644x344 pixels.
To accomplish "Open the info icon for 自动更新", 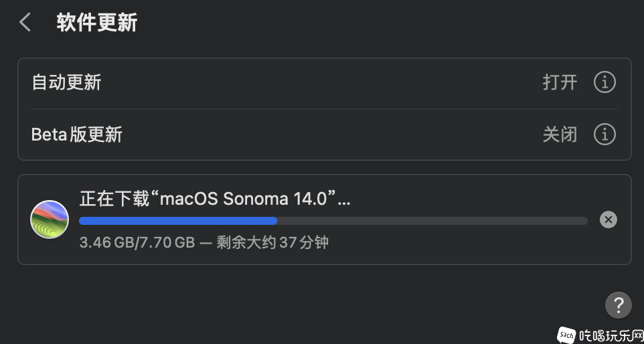I will 605,82.
